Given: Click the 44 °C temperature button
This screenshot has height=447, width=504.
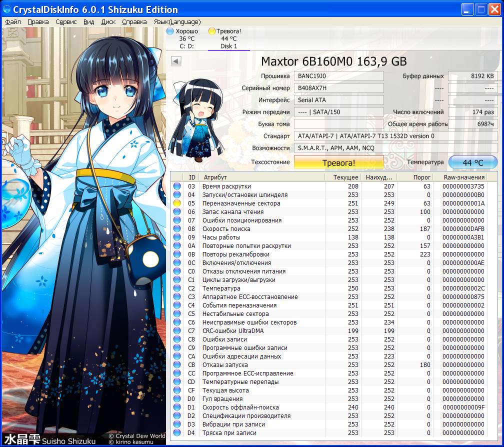Looking at the screenshot, I should pos(472,162).
